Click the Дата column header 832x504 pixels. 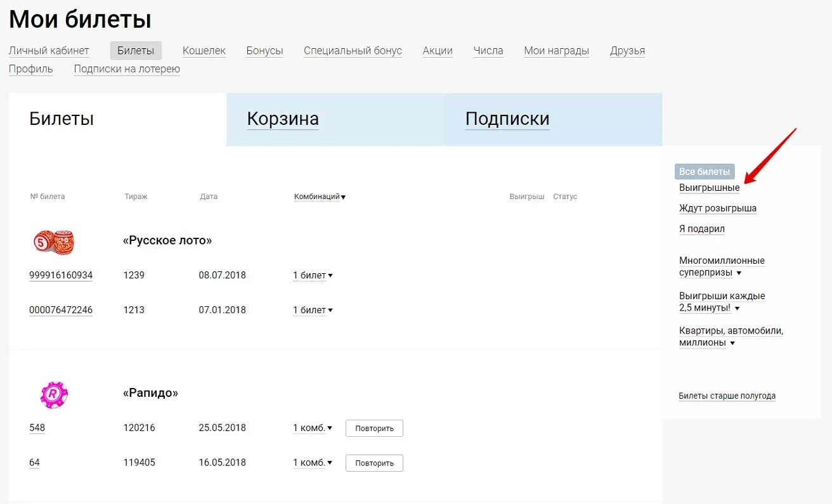209,197
